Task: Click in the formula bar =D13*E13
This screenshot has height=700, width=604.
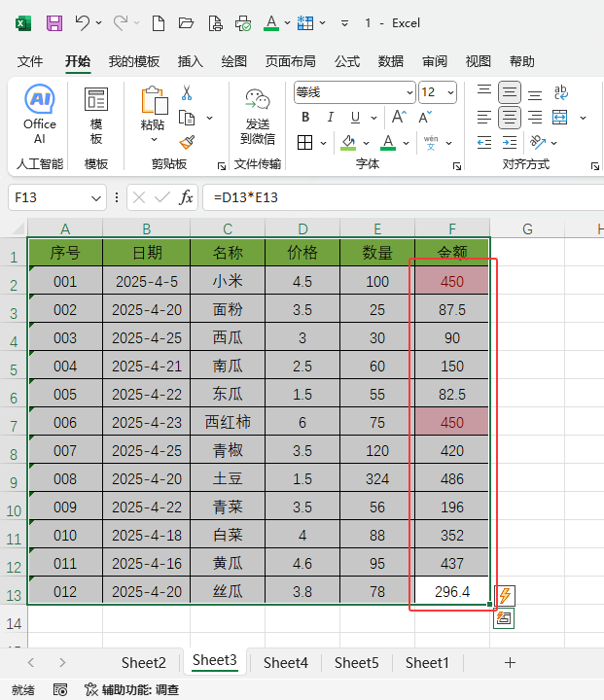Action: [403, 197]
